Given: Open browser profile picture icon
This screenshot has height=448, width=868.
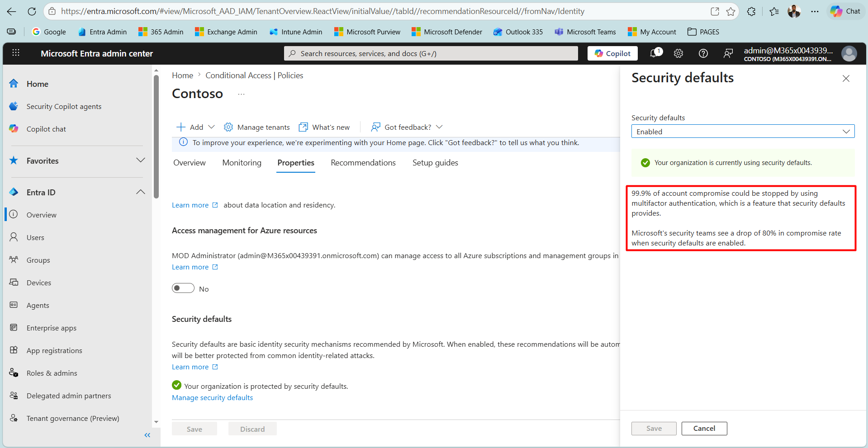Looking at the screenshot, I should pyautogui.click(x=794, y=11).
